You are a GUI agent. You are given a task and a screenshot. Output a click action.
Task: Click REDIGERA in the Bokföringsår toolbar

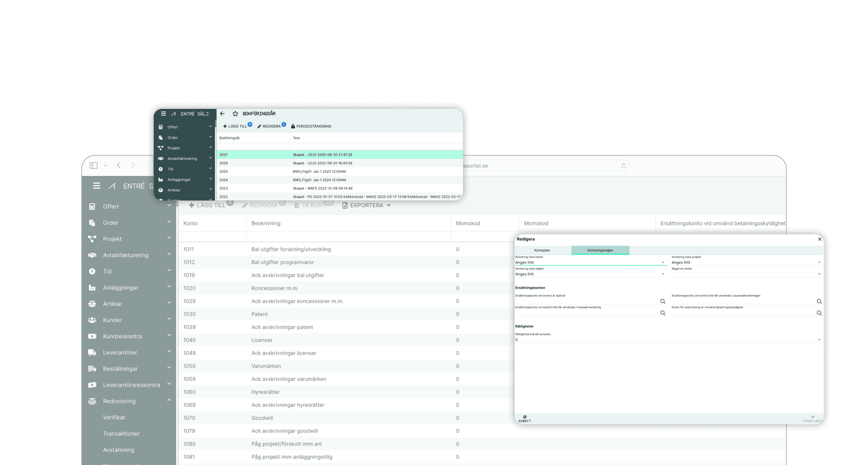[269, 127]
